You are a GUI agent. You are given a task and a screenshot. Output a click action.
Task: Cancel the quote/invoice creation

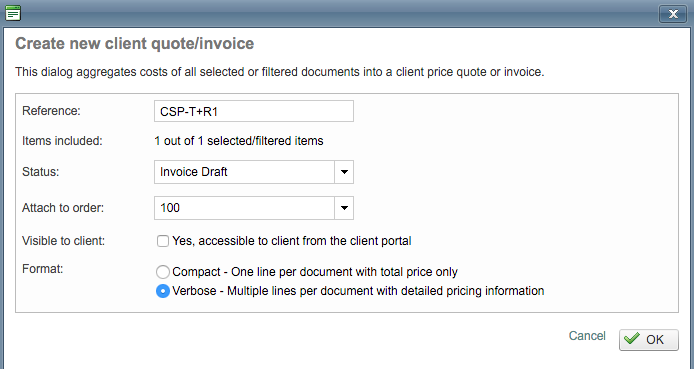coord(587,336)
